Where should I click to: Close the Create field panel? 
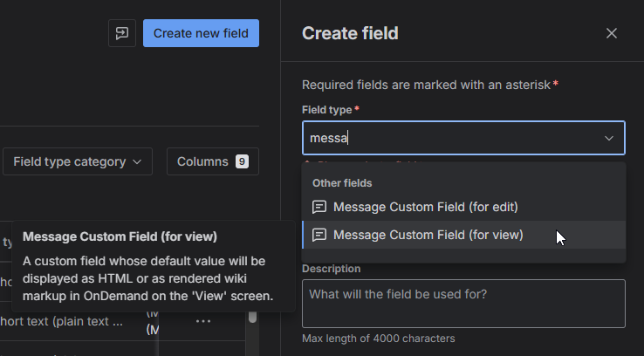point(612,33)
